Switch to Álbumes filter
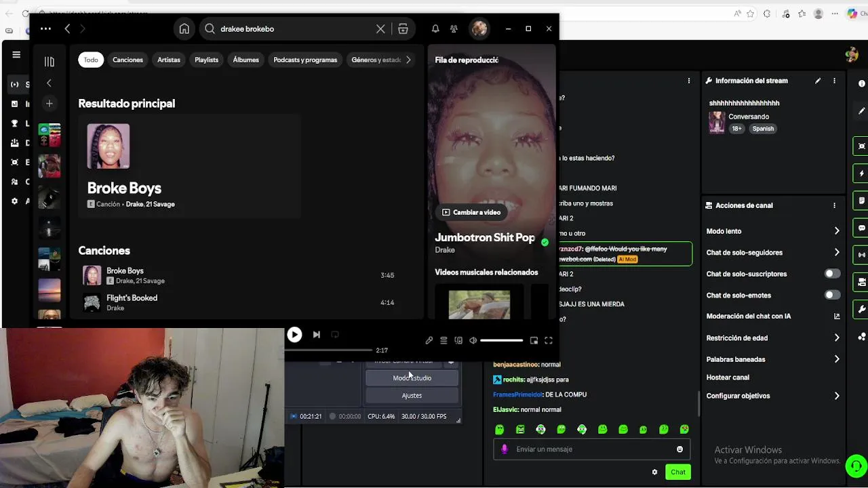Screen dimensions: 868x488 coord(245,60)
